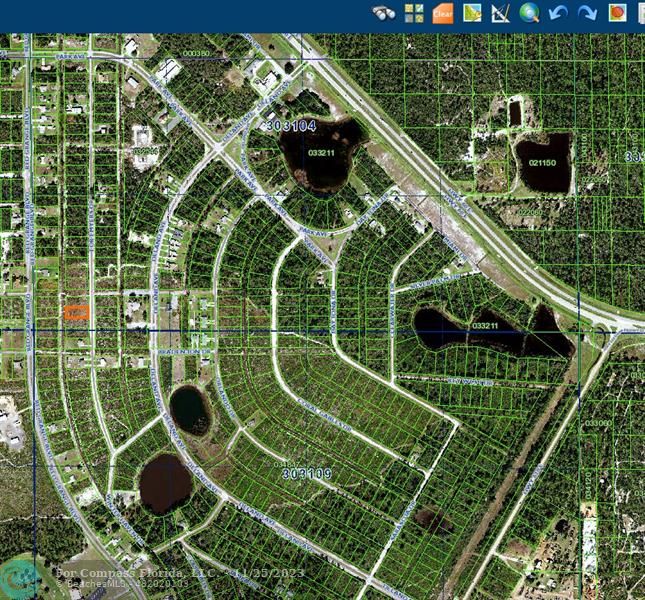Select the lake parcel labeled 021150

[x=542, y=162]
